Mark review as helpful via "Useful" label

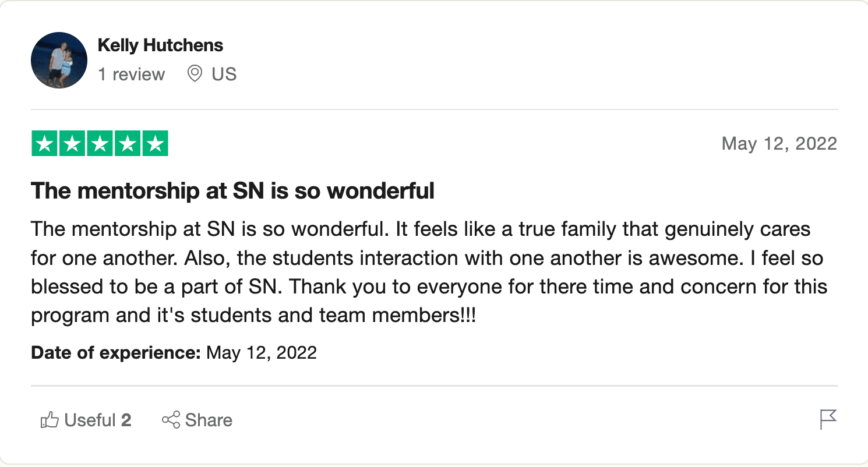click(90, 420)
